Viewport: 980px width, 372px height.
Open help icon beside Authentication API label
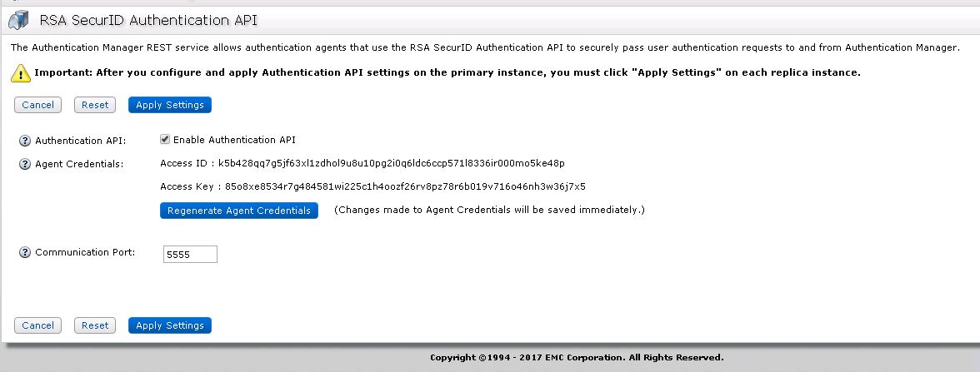coord(25,141)
